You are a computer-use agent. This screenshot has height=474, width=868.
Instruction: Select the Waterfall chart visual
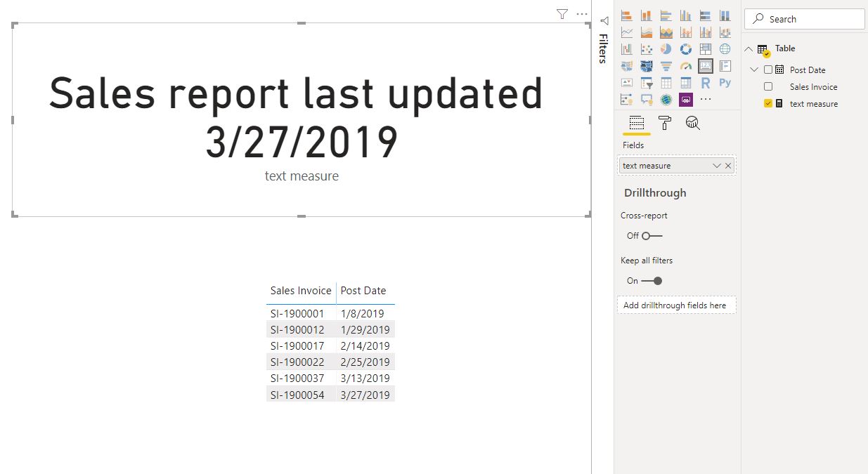point(627,49)
